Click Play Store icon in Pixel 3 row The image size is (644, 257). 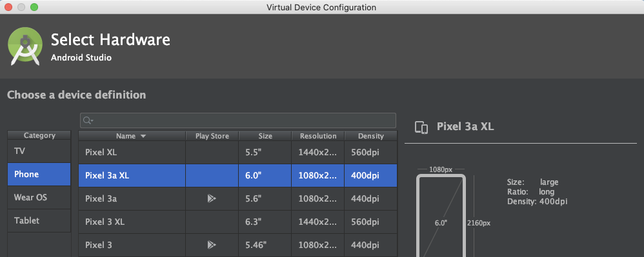(x=212, y=245)
